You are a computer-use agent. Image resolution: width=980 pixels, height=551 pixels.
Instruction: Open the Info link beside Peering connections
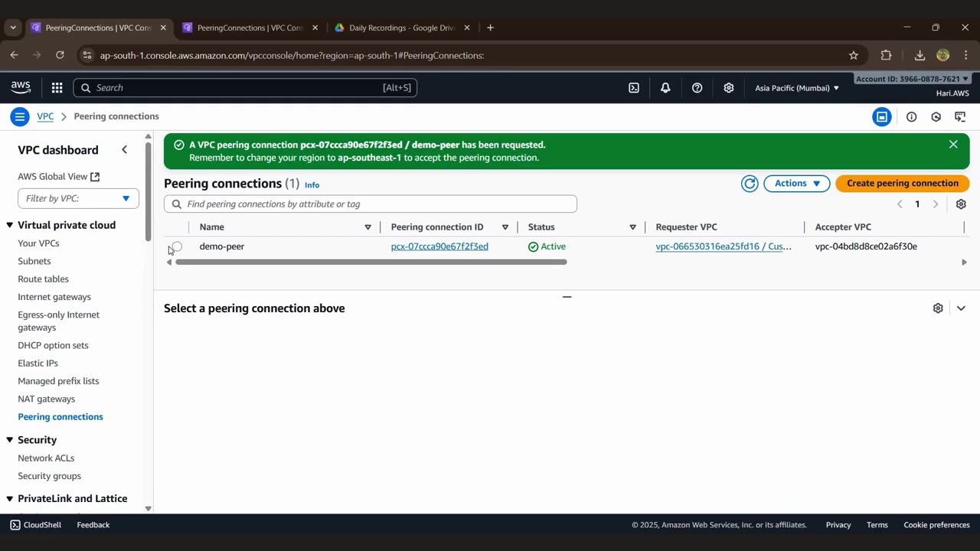[x=312, y=185]
